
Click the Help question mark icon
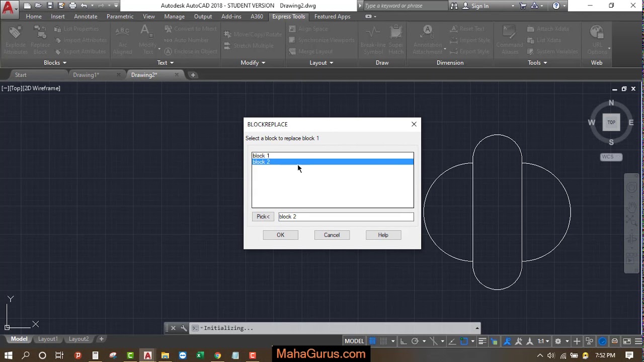pyautogui.click(x=556, y=6)
